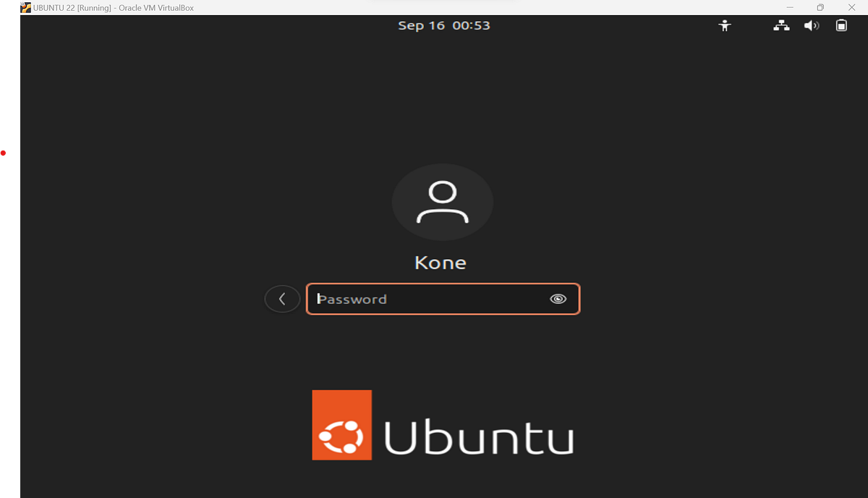Open the accessibility menu icon

pos(725,25)
